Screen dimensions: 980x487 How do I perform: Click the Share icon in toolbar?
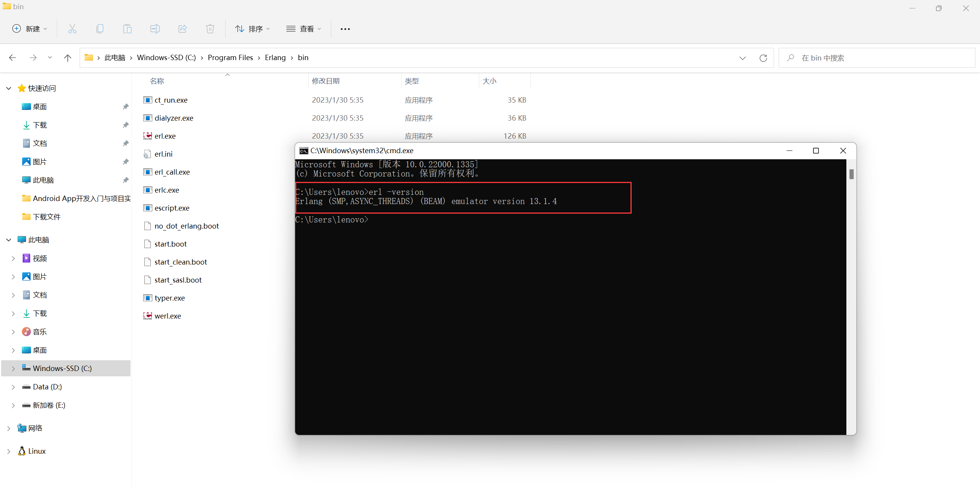[x=183, y=29]
